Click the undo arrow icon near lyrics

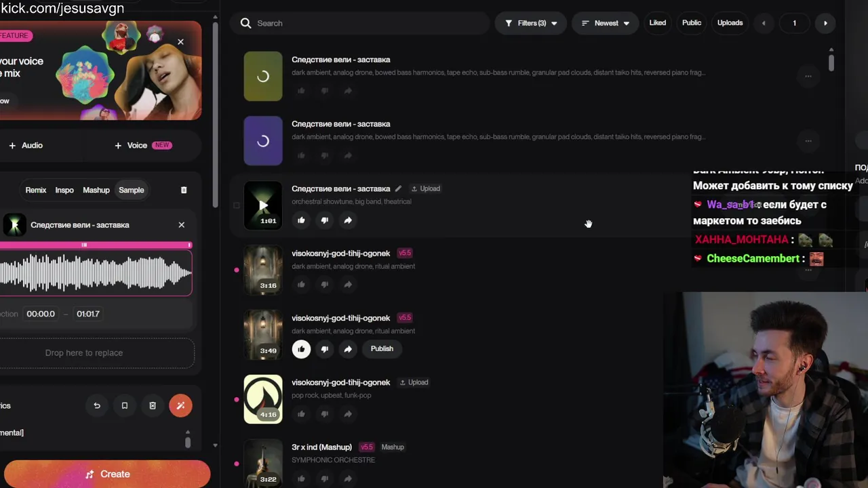coord(97,406)
